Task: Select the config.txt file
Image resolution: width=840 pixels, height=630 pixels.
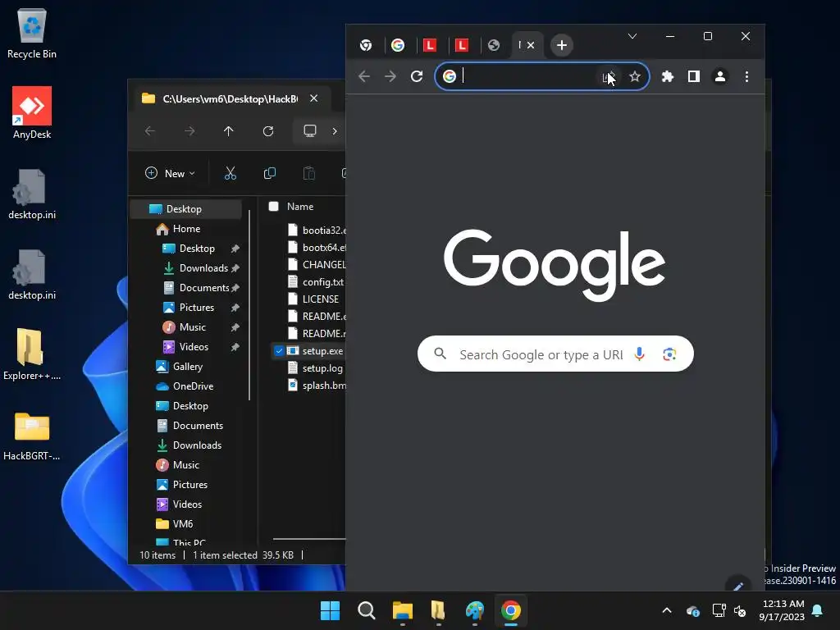Action: [x=323, y=282]
